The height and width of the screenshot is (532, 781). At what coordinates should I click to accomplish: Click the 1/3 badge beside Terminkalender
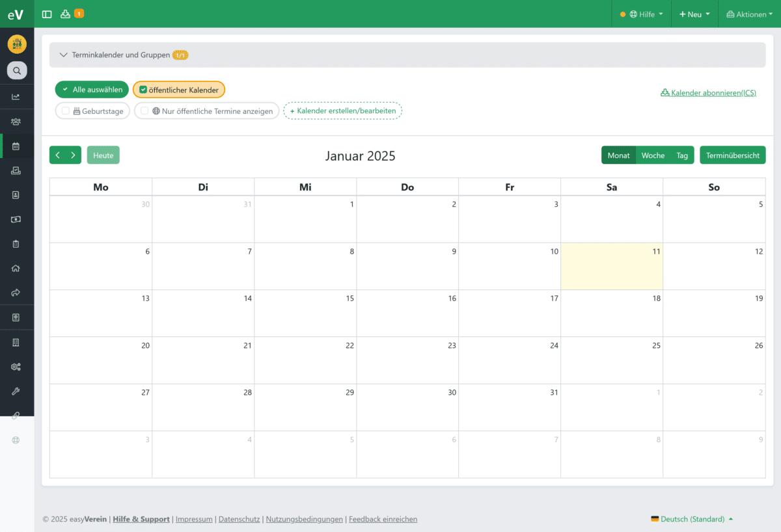click(180, 55)
